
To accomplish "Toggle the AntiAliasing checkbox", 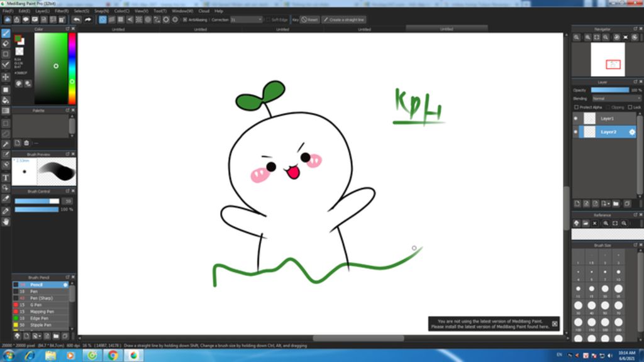I will click(x=185, y=19).
